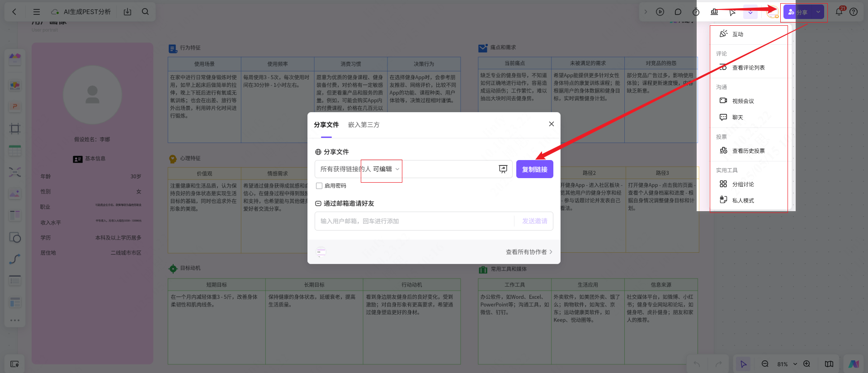Close the share dialog
868x373 pixels.
pos(551,124)
